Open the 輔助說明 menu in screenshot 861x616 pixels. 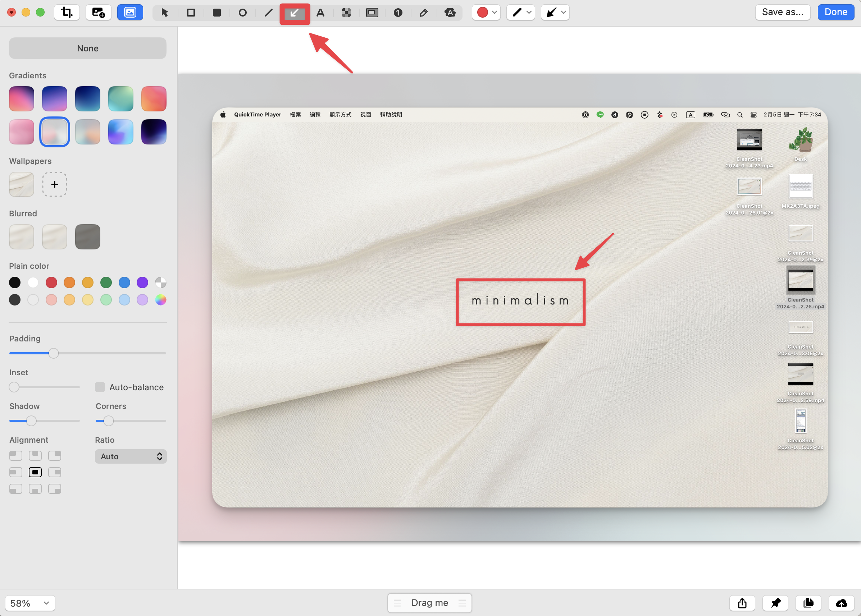pyautogui.click(x=391, y=115)
